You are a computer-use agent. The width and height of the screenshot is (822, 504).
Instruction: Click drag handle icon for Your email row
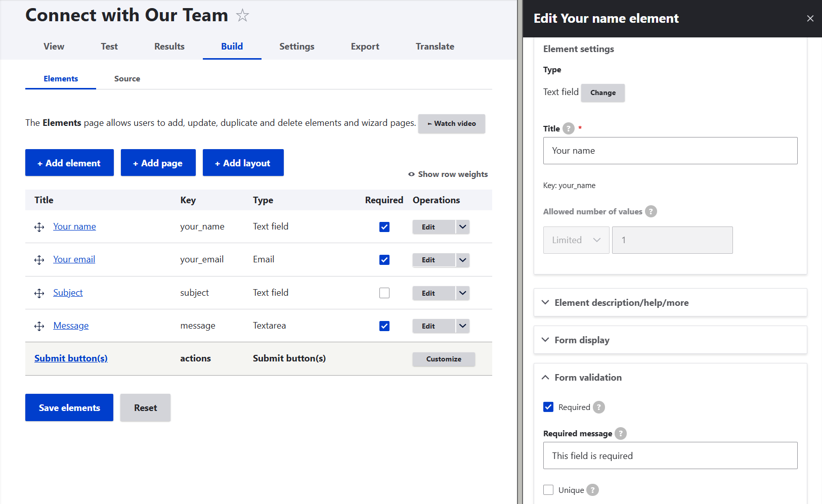coord(39,260)
